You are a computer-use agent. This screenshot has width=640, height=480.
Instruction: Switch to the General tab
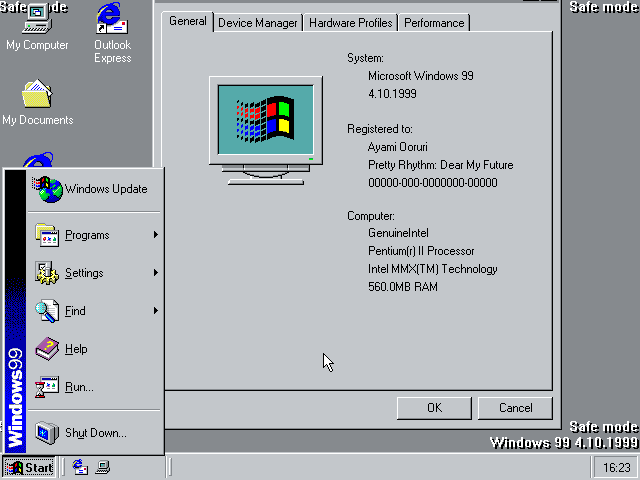tap(188, 21)
